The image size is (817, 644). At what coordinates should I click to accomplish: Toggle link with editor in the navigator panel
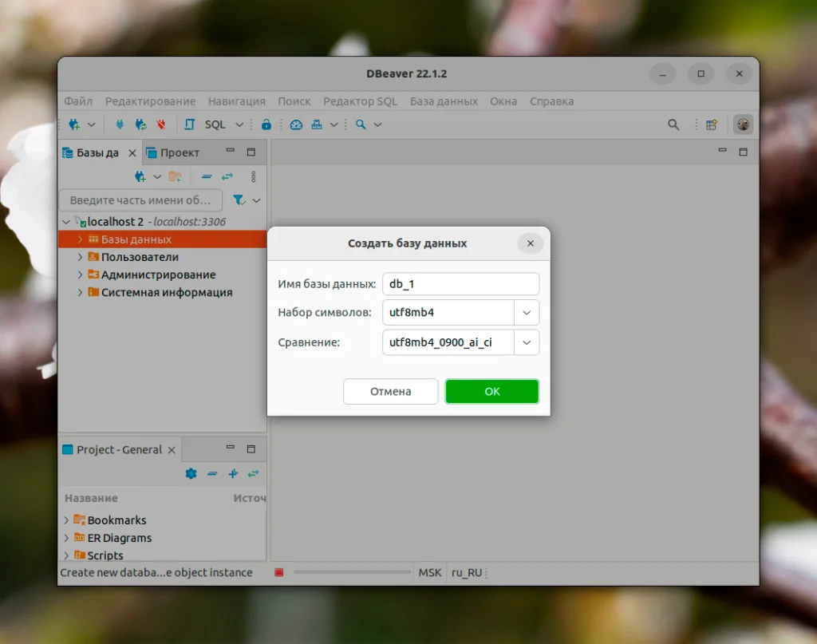227,176
